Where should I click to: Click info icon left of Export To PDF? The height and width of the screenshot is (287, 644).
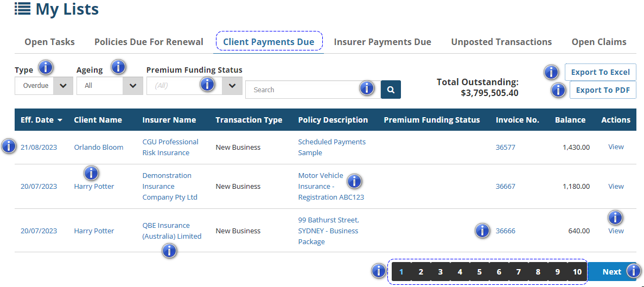pyautogui.click(x=558, y=90)
